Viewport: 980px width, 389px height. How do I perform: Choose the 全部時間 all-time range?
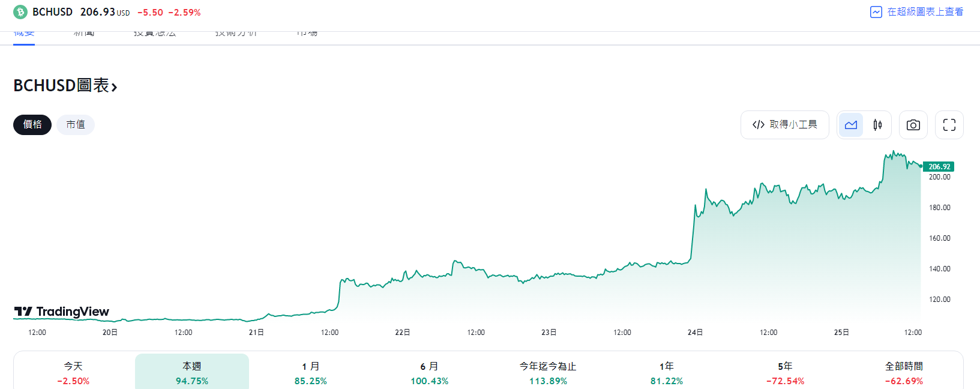[x=904, y=373]
